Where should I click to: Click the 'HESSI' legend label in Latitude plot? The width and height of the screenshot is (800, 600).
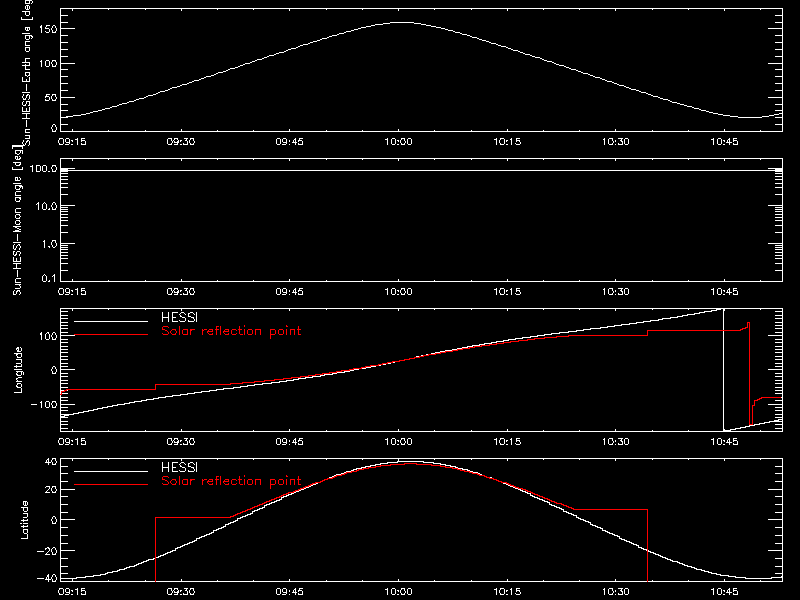[179, 467]
